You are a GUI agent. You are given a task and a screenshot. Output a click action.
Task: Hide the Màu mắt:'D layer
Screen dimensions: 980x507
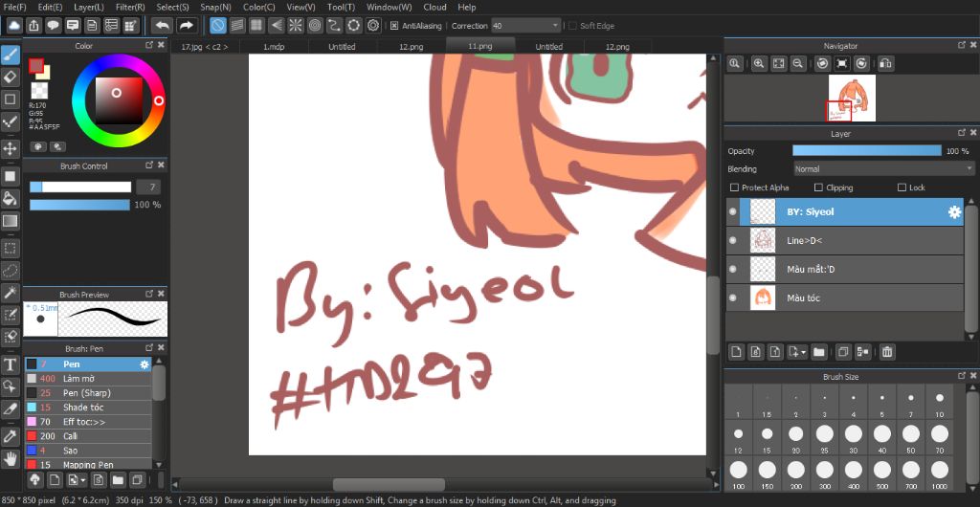click(x=732, y=269)
